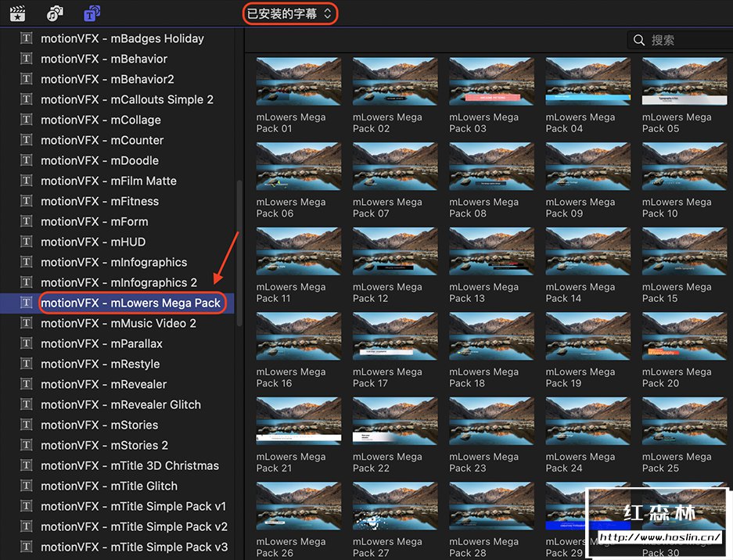Viewport: 733px width, 560px height.
Task: Select motionVFX - mBehavior2 category
Action: pos(117,79)
